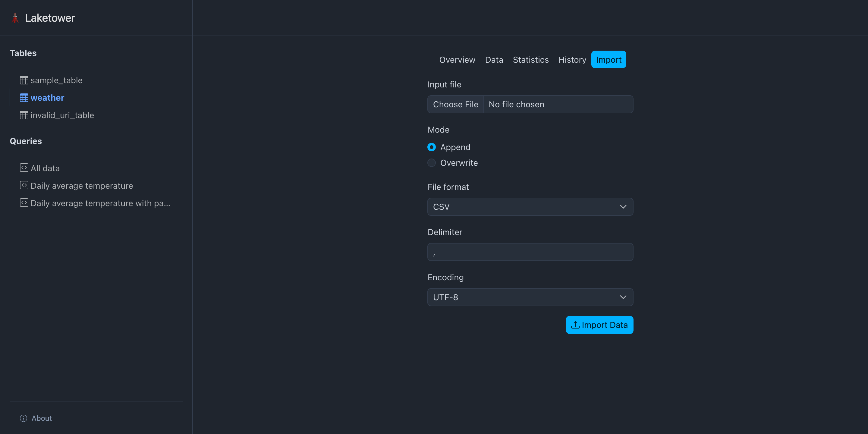Open the Encoding UTF-8 dropdown
This screenshot has width=868, height=434.
click(x=530, y=297)
